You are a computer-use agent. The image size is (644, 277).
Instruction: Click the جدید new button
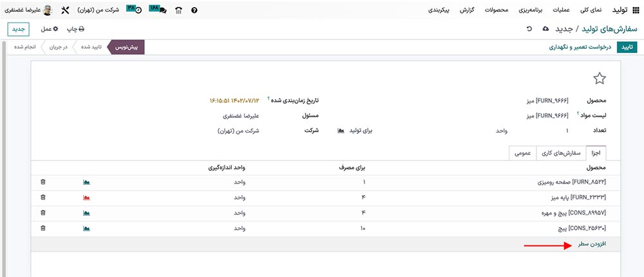pos(19,29)
